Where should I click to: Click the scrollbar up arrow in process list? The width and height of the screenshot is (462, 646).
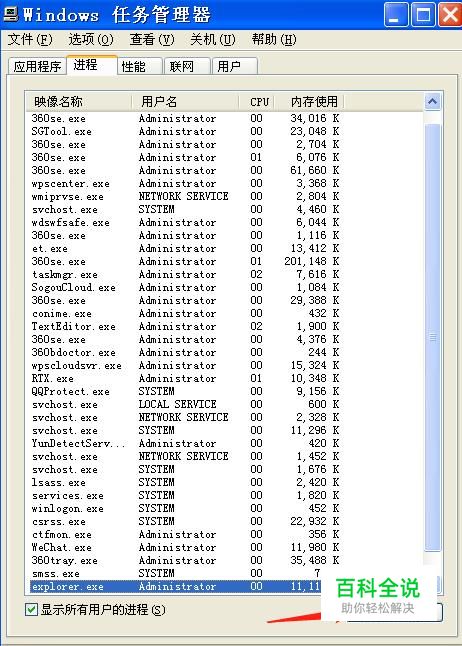coord(432,101)
